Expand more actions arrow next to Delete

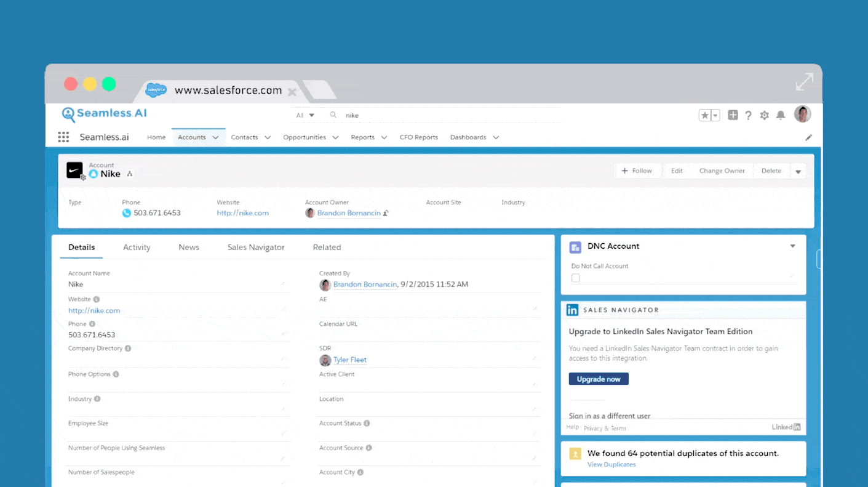tap(798, 172)
